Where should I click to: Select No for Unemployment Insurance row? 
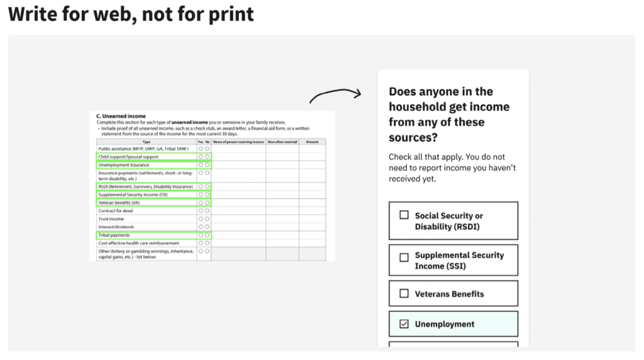click(x=207, y=165)
